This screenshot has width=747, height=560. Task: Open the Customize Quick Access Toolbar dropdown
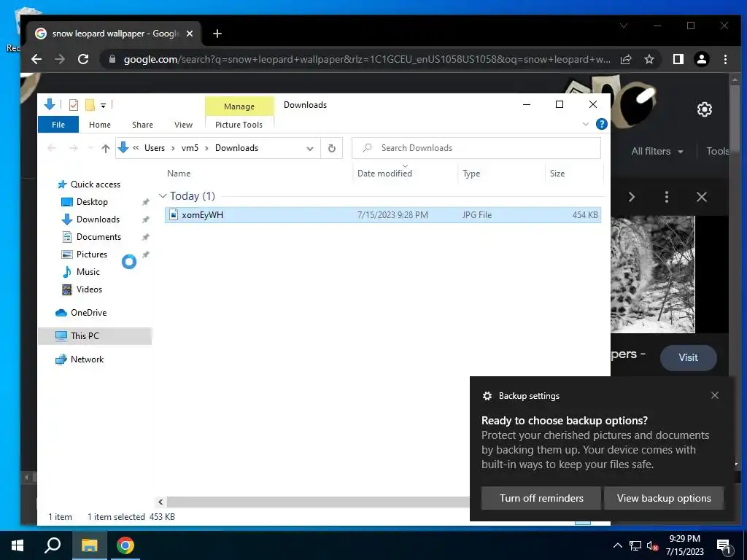point(103,105)
